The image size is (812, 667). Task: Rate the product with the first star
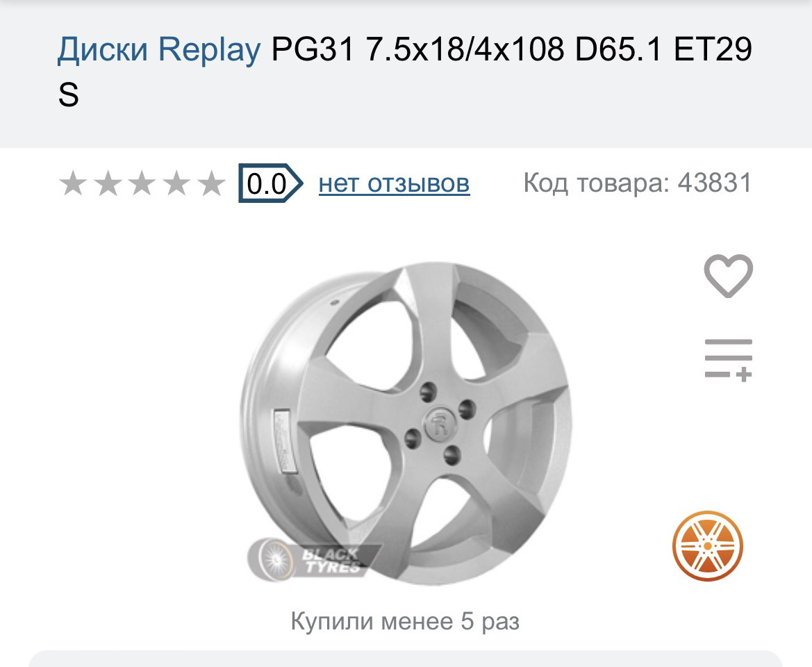72,184
